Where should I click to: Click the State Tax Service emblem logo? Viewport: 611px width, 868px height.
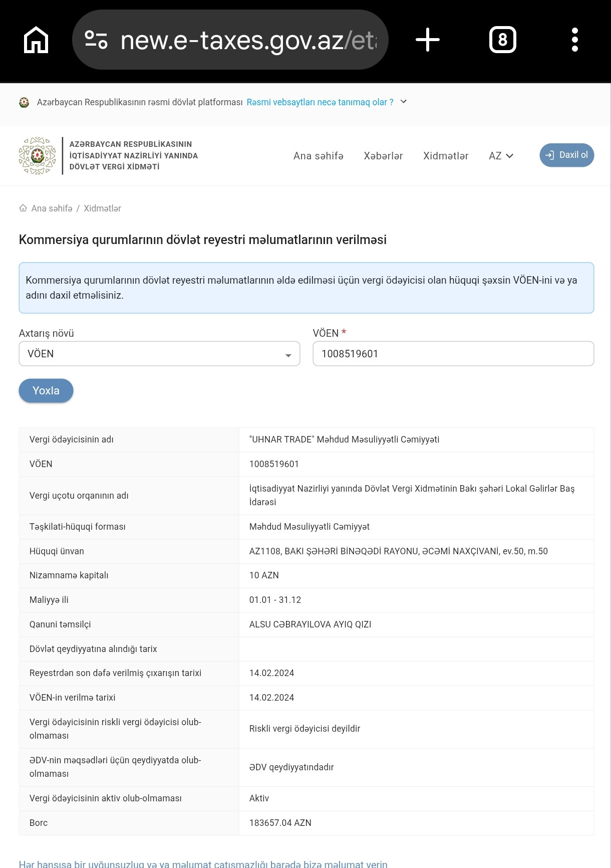click(37, 156)
